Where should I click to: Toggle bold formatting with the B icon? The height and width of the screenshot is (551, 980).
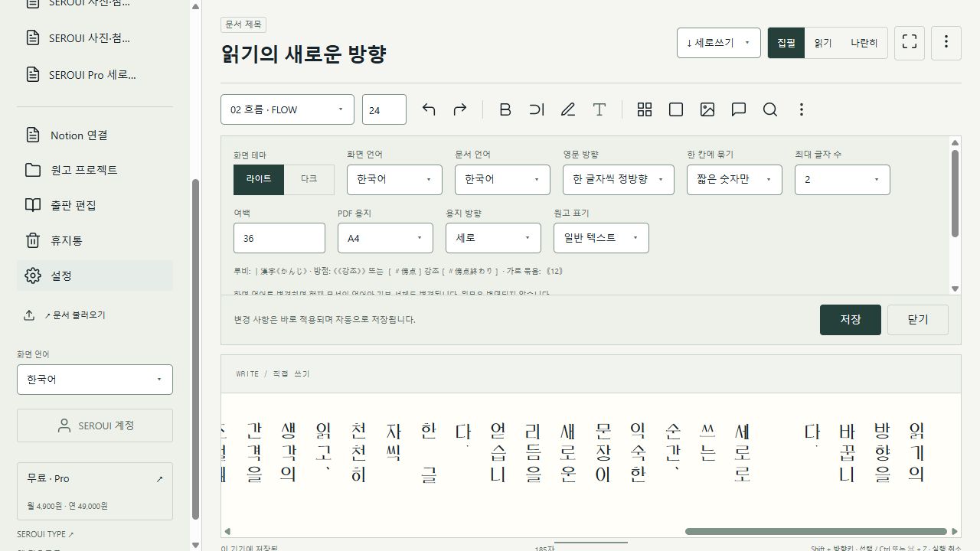pos(505,109)
